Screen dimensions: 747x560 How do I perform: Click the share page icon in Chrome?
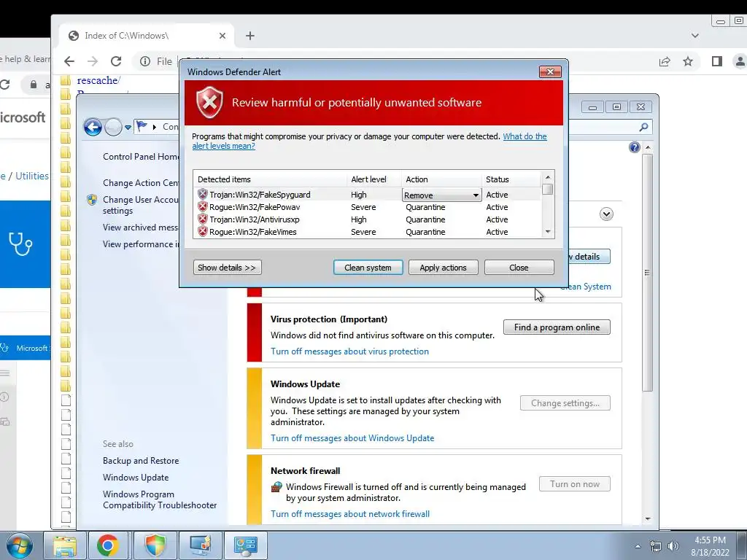665,61
